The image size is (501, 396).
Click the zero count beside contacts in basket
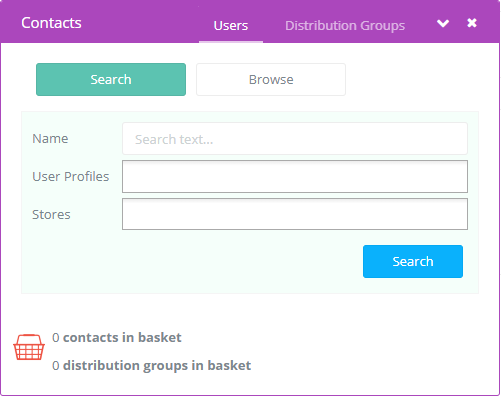56,338
